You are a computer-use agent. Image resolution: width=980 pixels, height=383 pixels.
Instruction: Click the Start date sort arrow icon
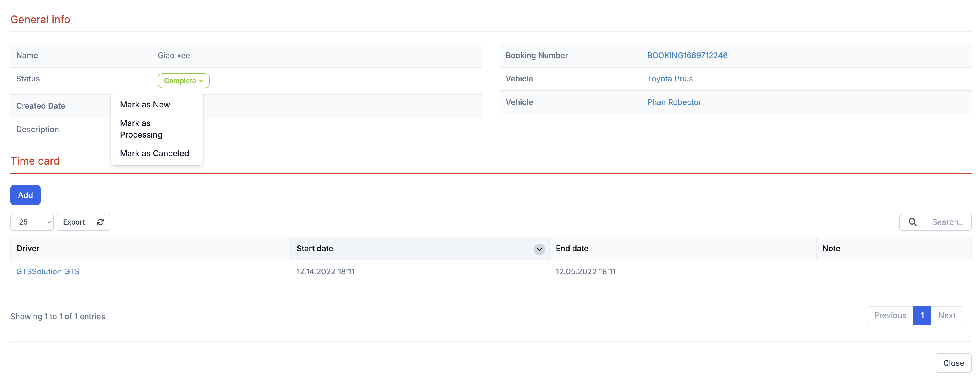[539, 249]
